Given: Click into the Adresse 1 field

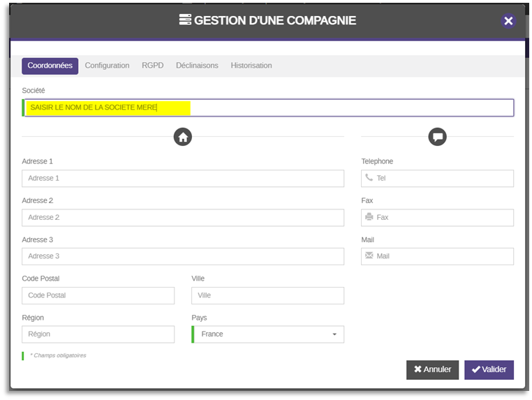Looking at the screenshot, I should pos(183,179).
